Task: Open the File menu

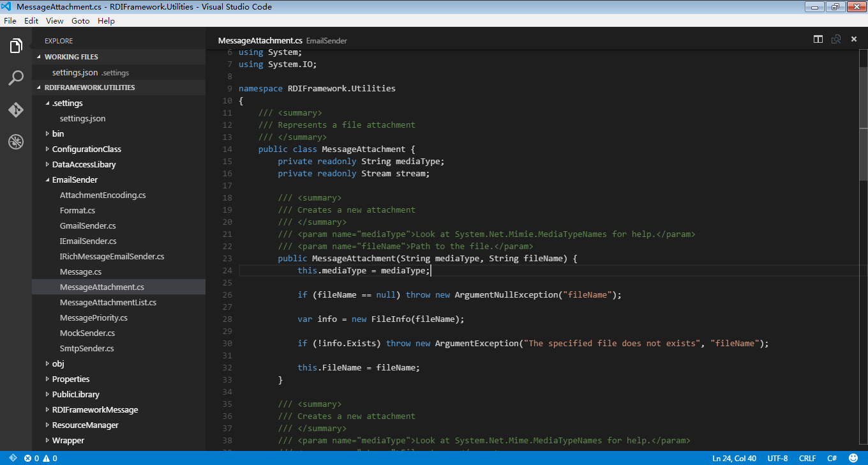Action: [10, 20]
